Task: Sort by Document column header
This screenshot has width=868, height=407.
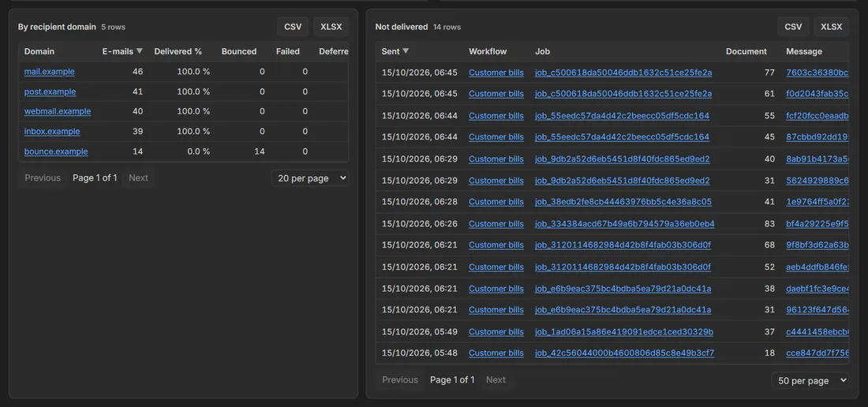Action: click(746, 51)
